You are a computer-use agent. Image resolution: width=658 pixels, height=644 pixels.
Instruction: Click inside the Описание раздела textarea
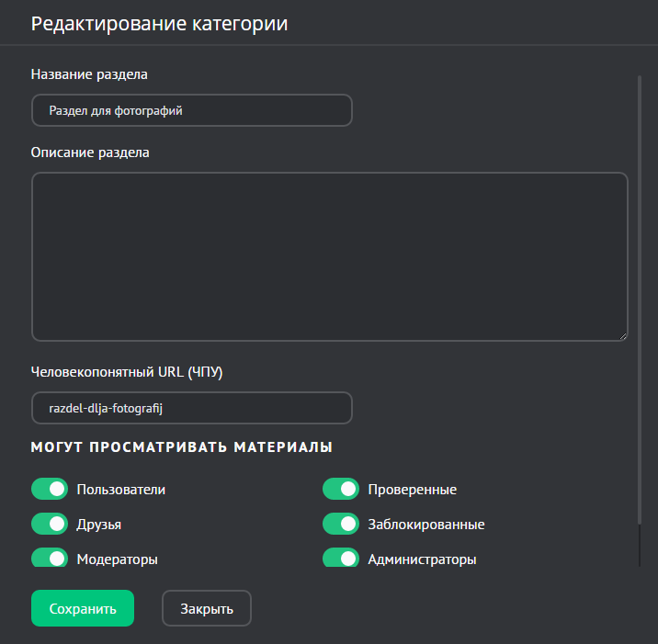(x=329, y=256)
